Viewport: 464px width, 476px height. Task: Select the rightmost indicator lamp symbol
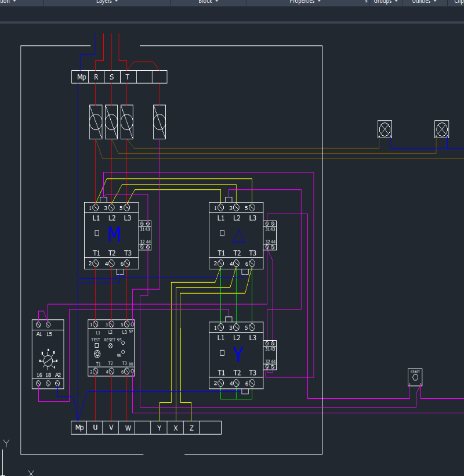coord(442,128)
